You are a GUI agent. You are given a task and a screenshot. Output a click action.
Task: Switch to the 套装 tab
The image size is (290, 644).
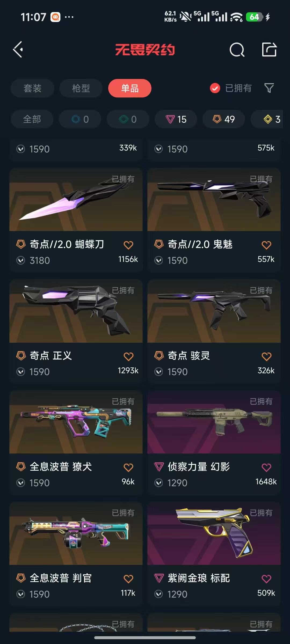tap(32, 88)
